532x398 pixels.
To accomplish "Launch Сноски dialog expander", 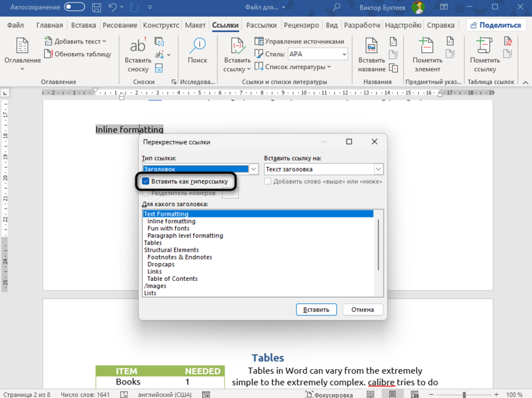I will point(174,82).
